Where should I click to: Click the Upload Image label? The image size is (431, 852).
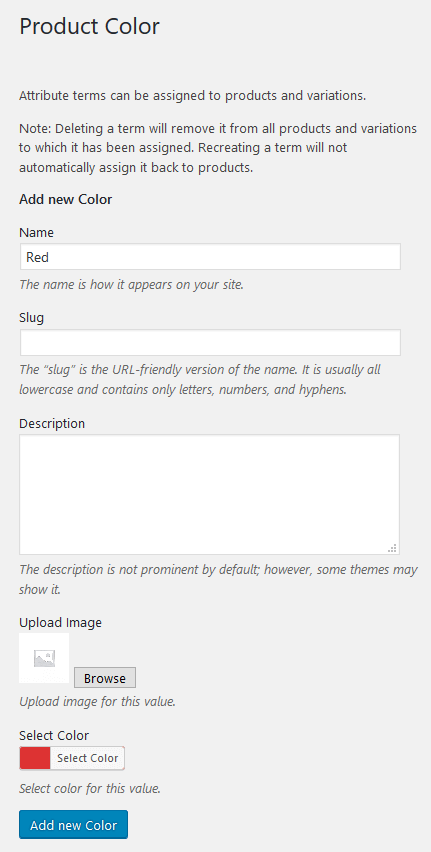coord(60,622)
